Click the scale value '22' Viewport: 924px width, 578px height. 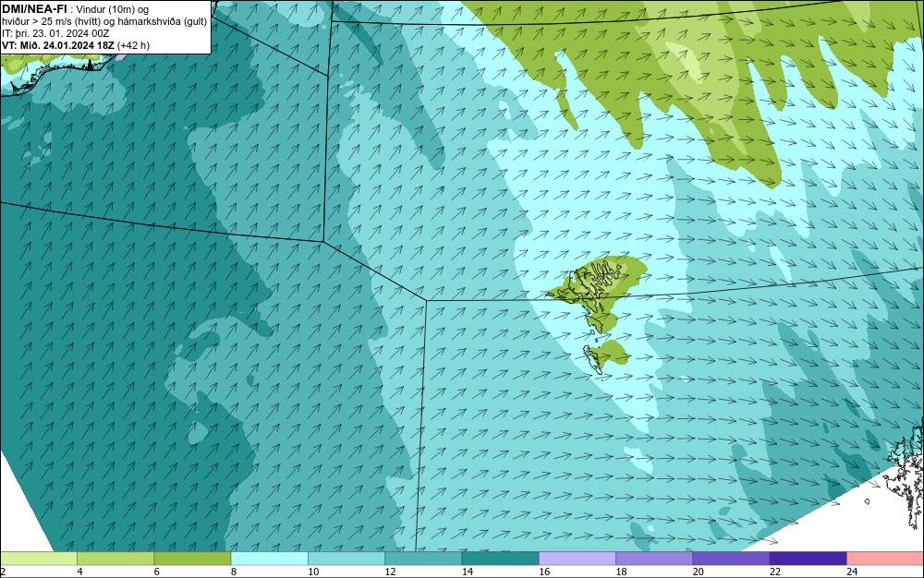[775, 572]
